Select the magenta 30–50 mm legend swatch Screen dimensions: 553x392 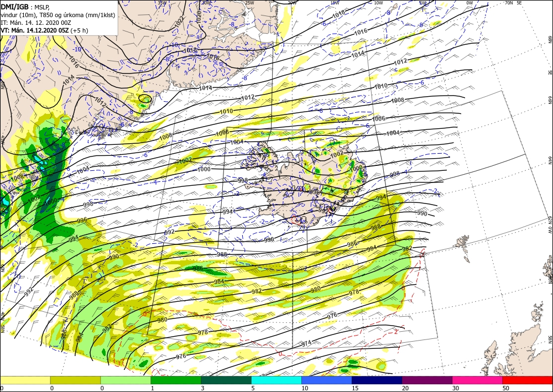[x=478, y=380]
